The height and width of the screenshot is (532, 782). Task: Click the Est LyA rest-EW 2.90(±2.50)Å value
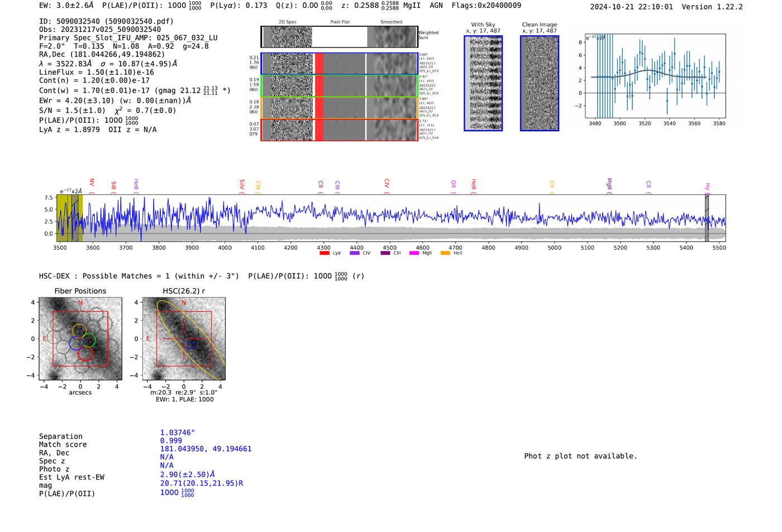[x=188, y=475]
